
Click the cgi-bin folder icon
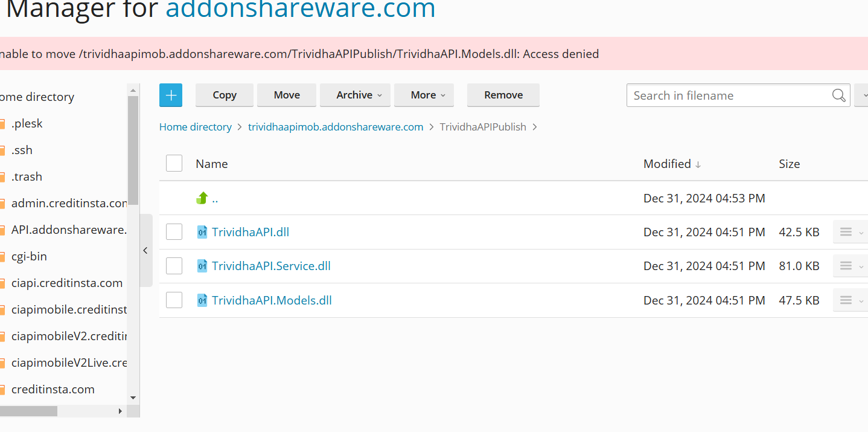(2, 257)
